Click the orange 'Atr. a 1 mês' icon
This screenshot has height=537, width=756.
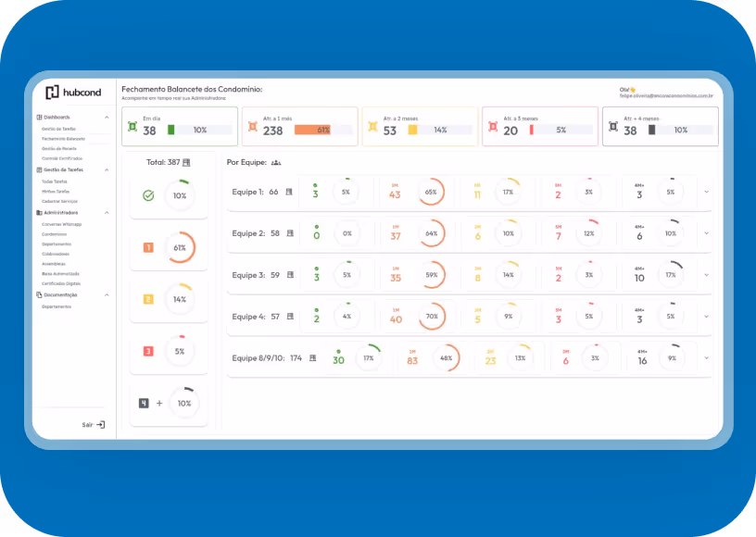coord(252,126)
